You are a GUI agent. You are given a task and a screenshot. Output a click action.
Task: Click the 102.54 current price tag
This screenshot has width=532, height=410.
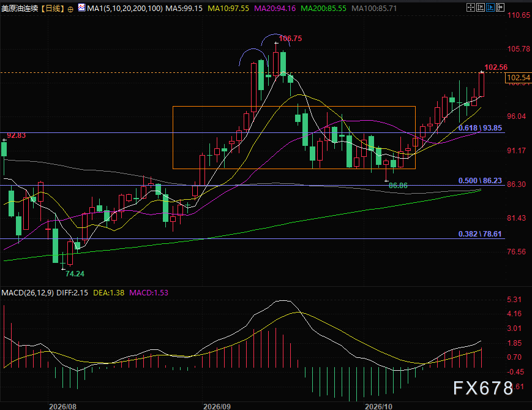[x=518, y=78]
